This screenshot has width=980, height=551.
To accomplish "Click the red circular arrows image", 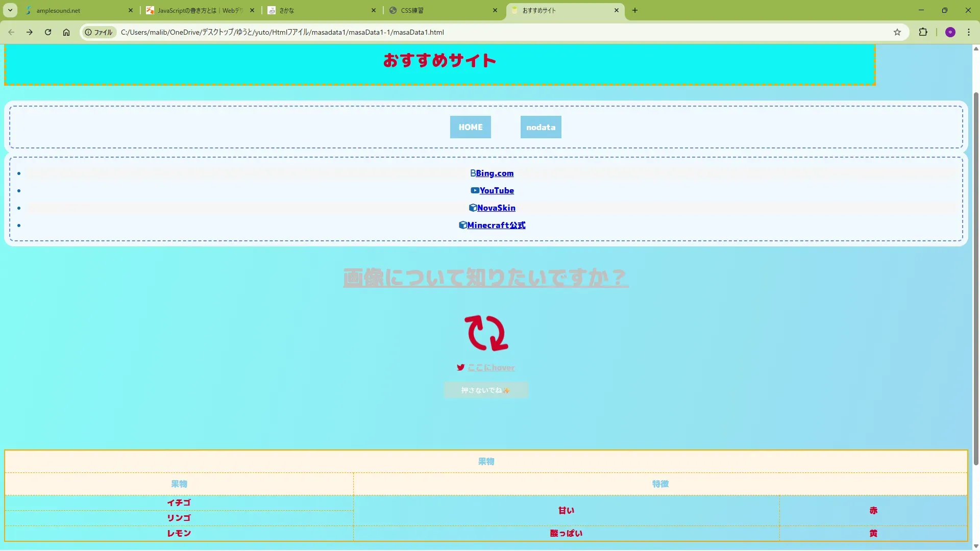I will click(x=486, y=333).
